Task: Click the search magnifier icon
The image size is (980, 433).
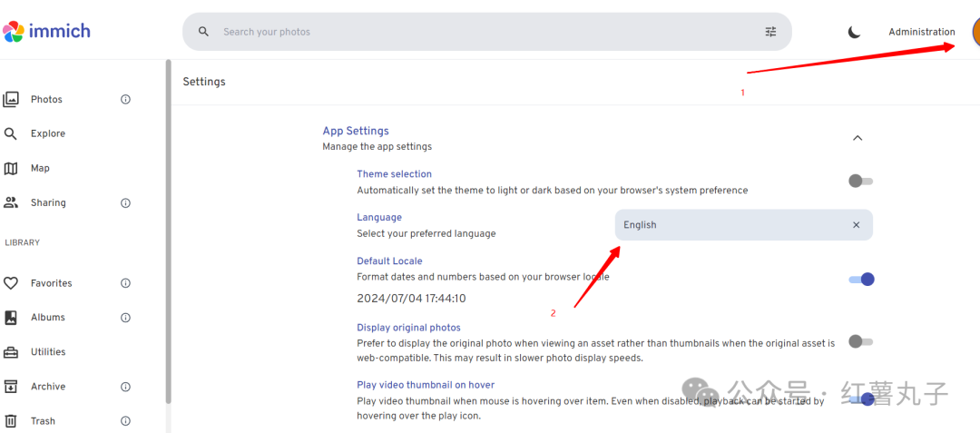Action: coord(204,32)
